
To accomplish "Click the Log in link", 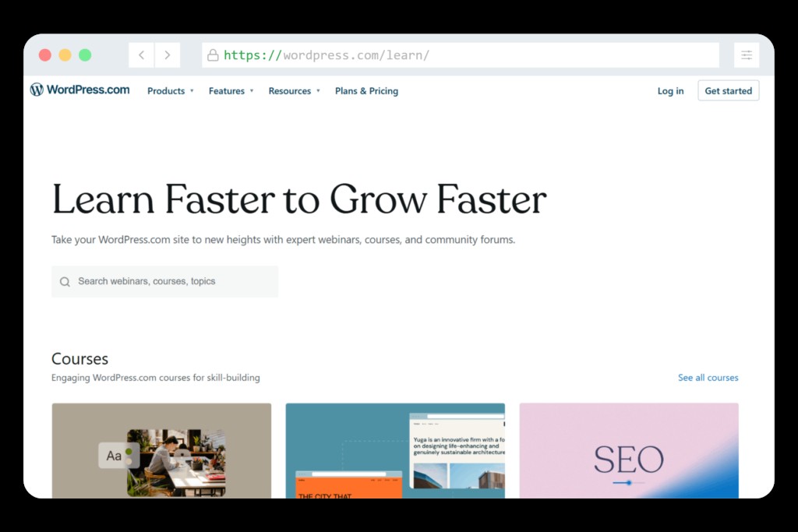I will click(x=670, y=91).
